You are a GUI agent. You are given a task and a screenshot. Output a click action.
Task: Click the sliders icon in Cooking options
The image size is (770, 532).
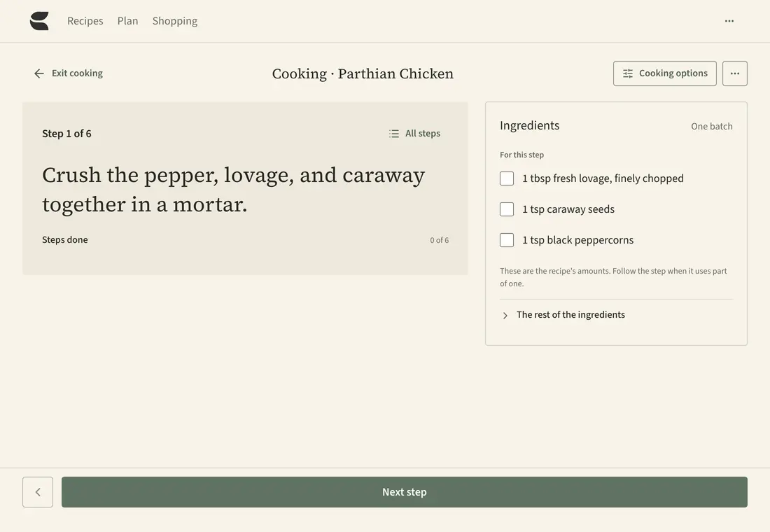coord(628,73)
